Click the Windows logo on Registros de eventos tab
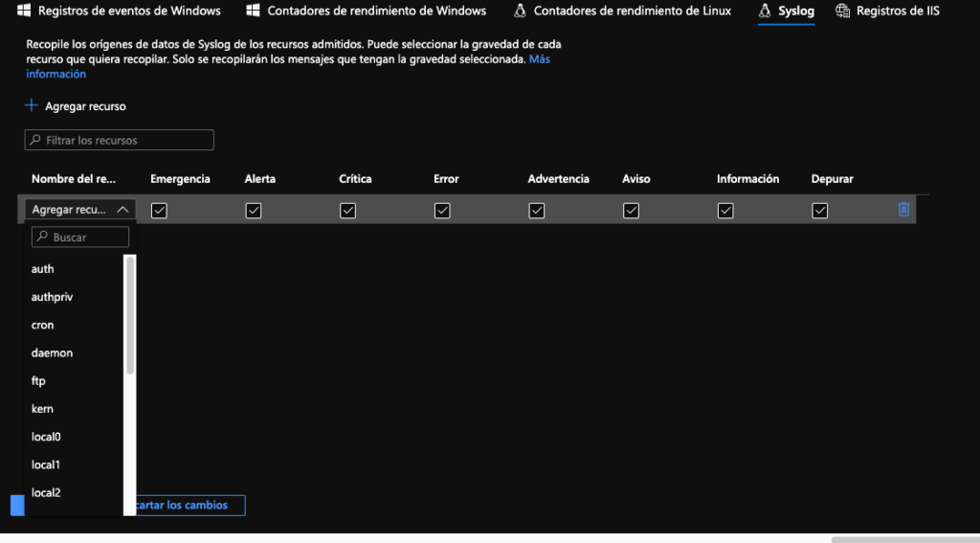Image resolution: width=980 pixels, height=543 pixels. [24, 11]
